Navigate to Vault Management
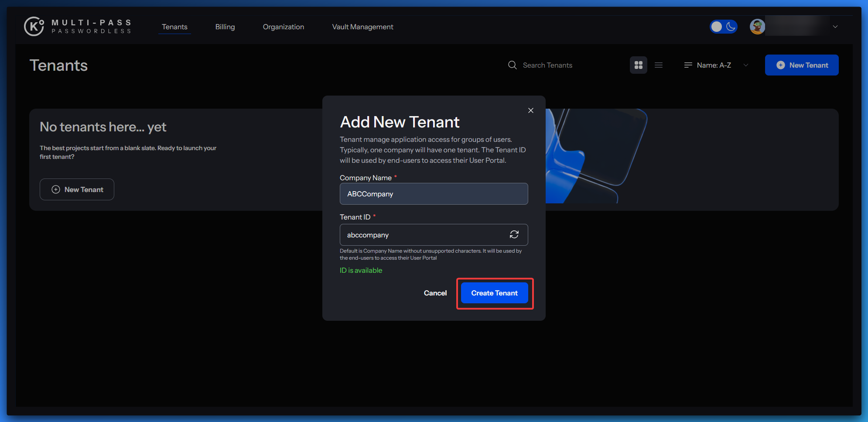Image resolution: width=868 pixels, height=422 pixels. [362, 27]
